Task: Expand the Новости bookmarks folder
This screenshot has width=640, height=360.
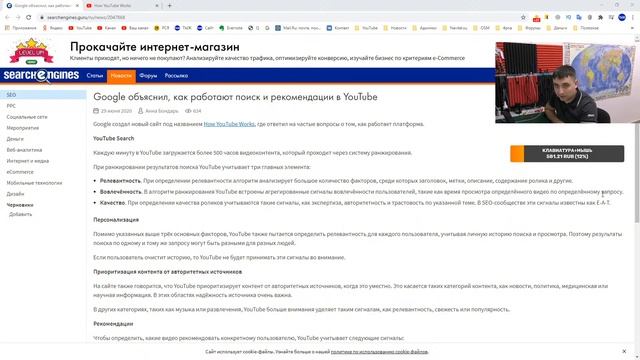Action: pos(395,28)
